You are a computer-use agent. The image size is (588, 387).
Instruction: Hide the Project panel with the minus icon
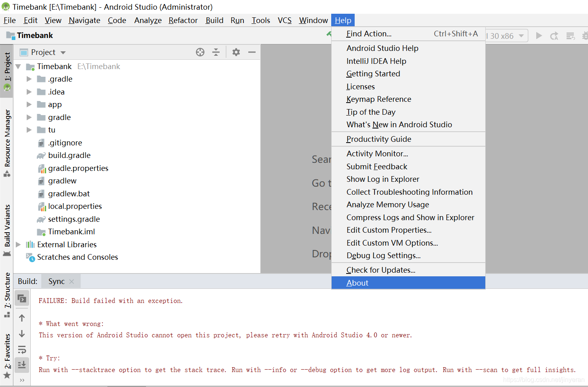(x=252, y=52)
